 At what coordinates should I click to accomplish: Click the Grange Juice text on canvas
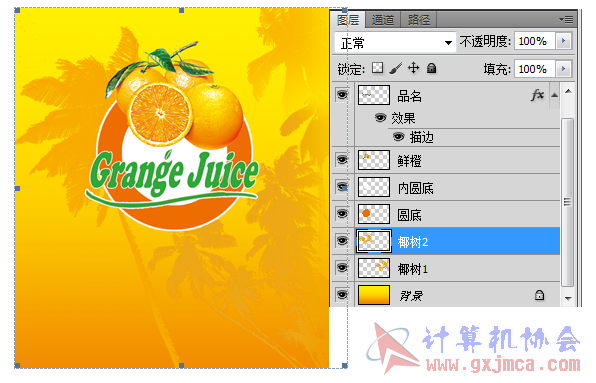tap(174, 173)
